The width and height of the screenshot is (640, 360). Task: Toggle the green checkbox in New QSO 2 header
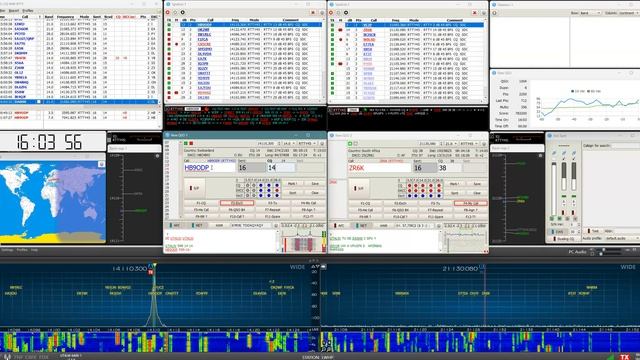coord(350,144)
